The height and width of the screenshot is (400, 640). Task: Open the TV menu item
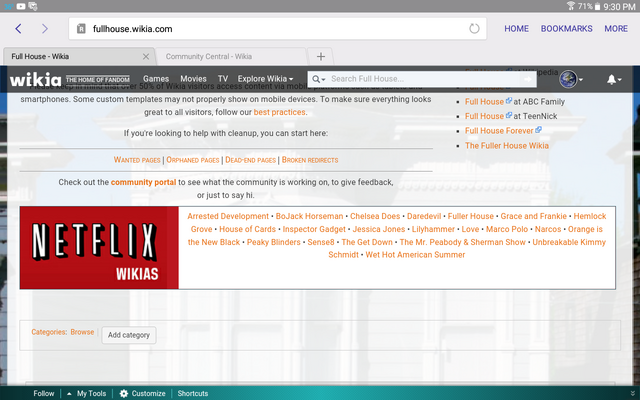(x=222, y=79)
